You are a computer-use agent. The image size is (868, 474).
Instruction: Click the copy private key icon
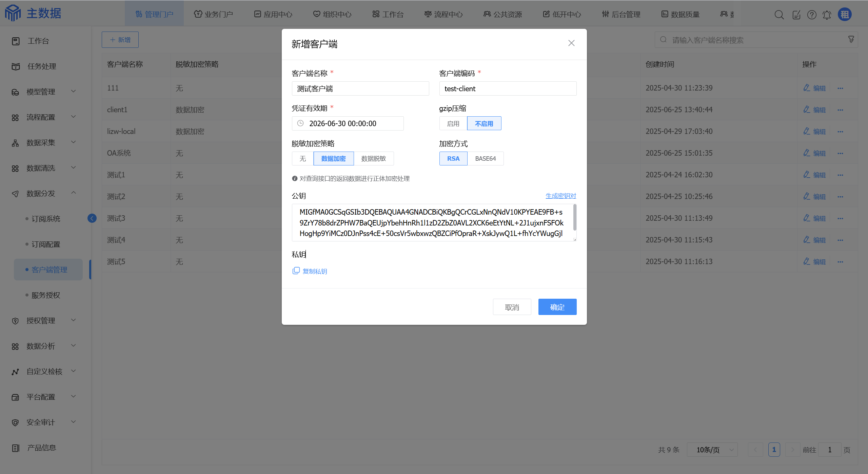[296, 271]
